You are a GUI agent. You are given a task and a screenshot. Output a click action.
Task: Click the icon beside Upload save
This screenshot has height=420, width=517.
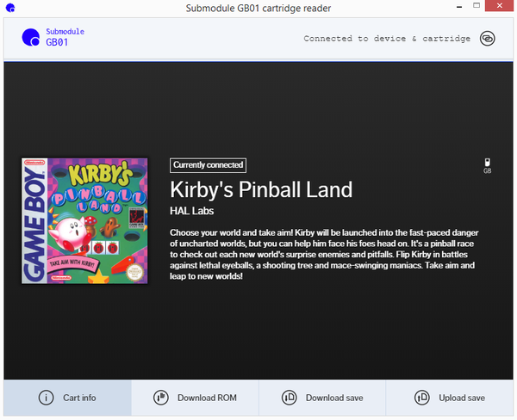[x=422, y=398]
